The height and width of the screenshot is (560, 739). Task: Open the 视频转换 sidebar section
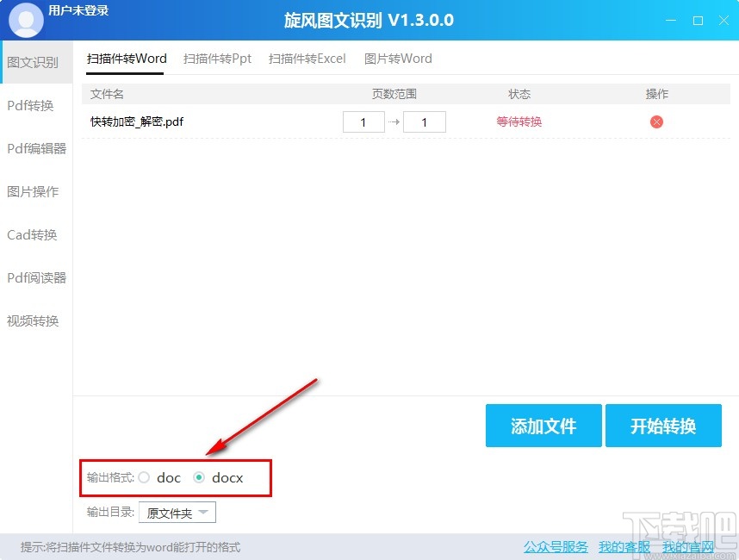(x=33, y=320)
